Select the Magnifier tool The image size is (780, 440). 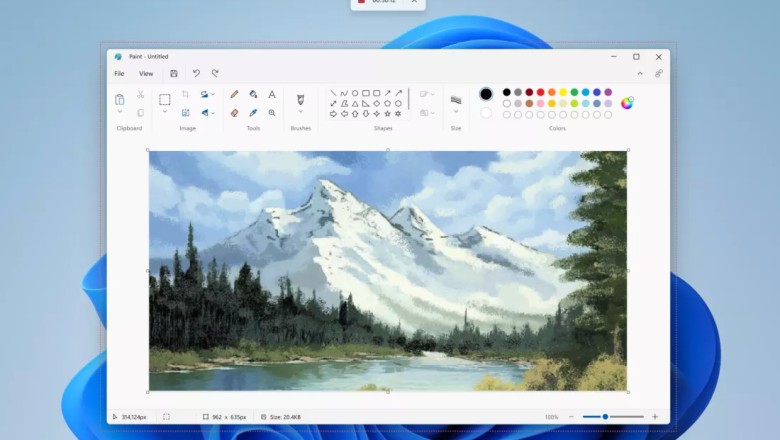[x=272, y=113]
